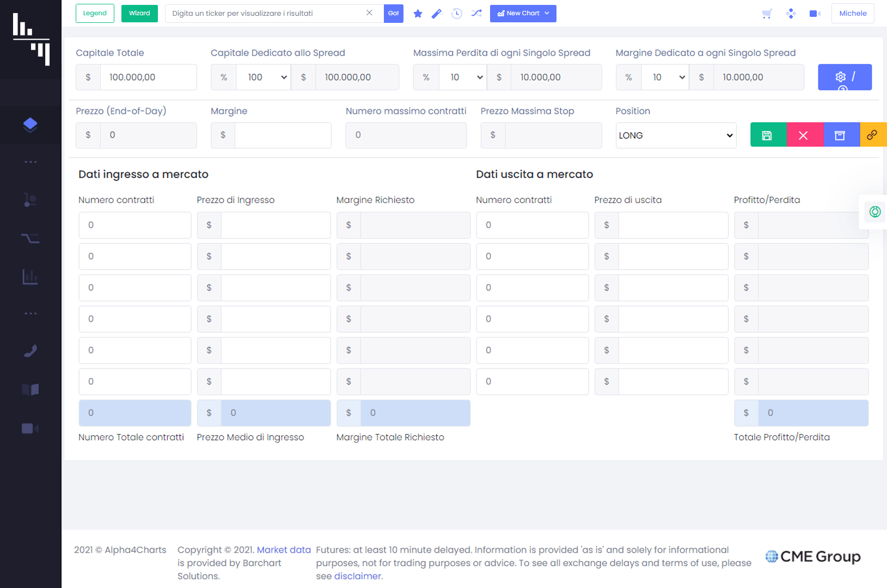Click the orange link chain button
Image resolution: width=887 pixels, height=588 pixels.
[x=872, y=135]
